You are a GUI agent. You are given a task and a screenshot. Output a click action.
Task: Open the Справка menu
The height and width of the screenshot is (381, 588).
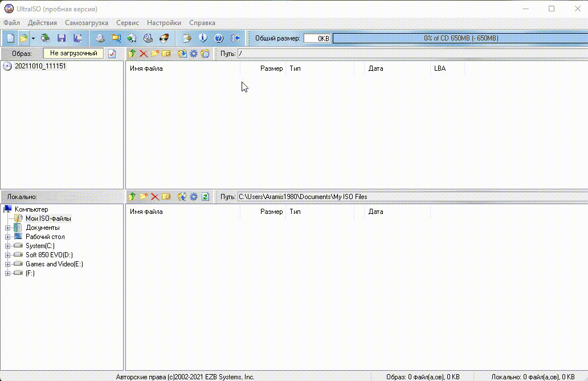pyautogui.click(x=202, y=22)
